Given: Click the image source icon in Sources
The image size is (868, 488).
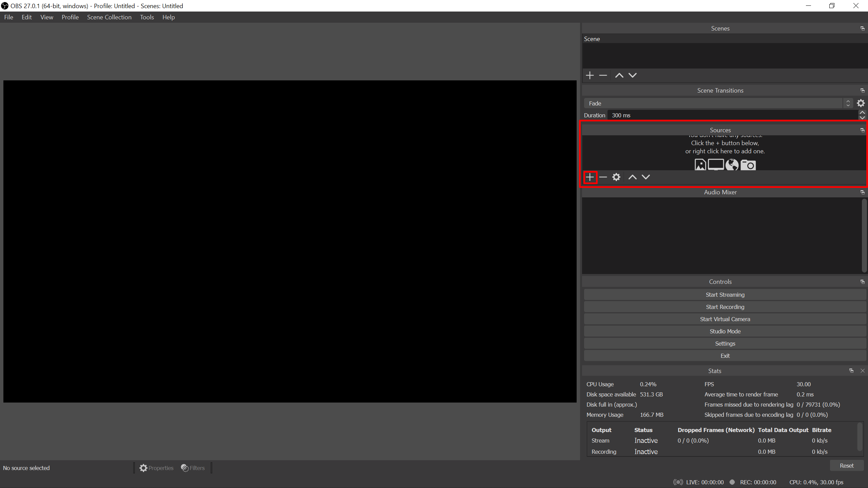Looking at the screenshot, I should (700, 165).
